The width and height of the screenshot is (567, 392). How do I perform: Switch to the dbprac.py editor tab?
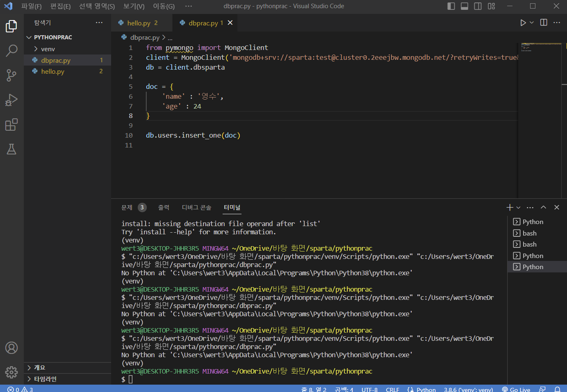[205, 23]
